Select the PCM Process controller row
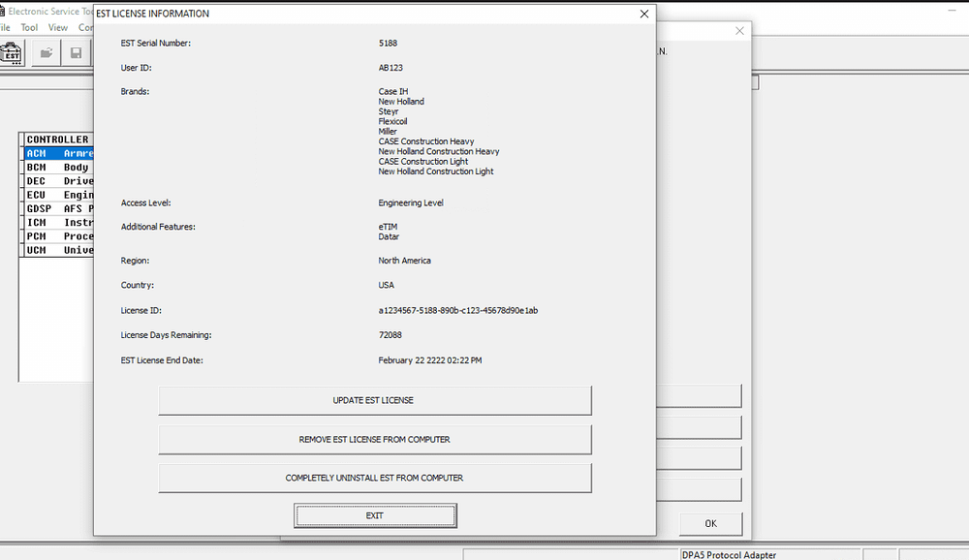The width and height of the screenshot is (969, 560). click(55, 235)
